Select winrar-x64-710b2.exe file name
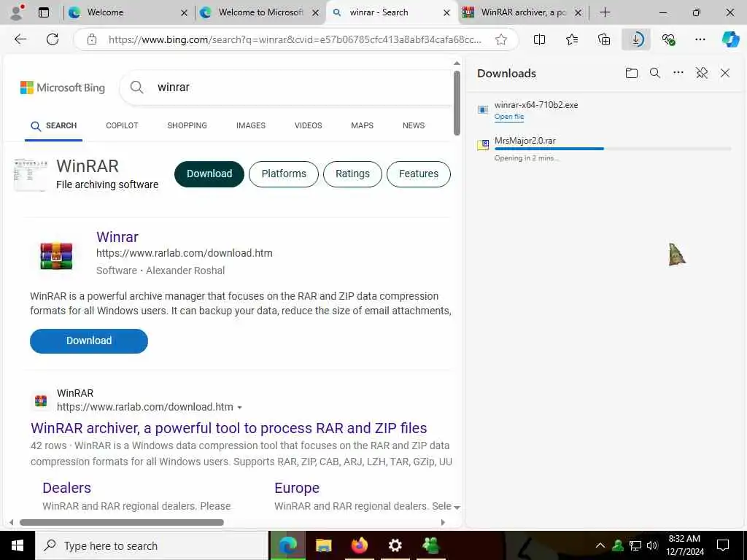Image resolution: width=747 pixels, height=560 pixels. (536, 105)
